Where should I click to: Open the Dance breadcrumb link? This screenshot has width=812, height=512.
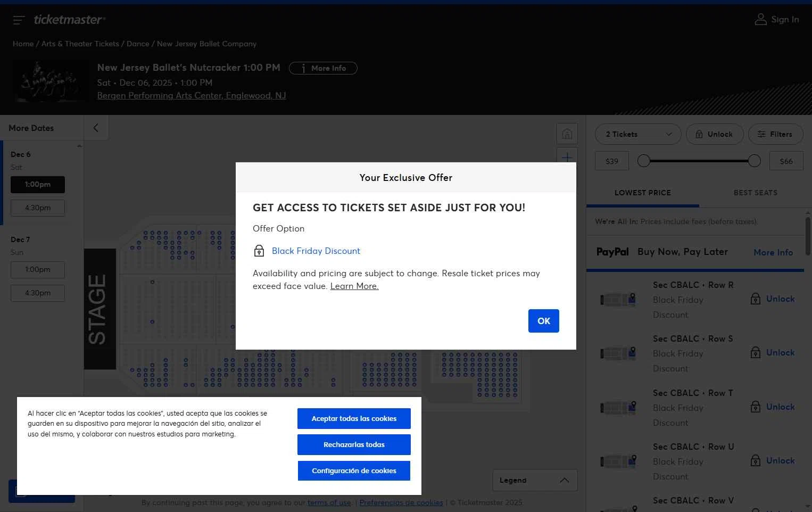(138, 44)
